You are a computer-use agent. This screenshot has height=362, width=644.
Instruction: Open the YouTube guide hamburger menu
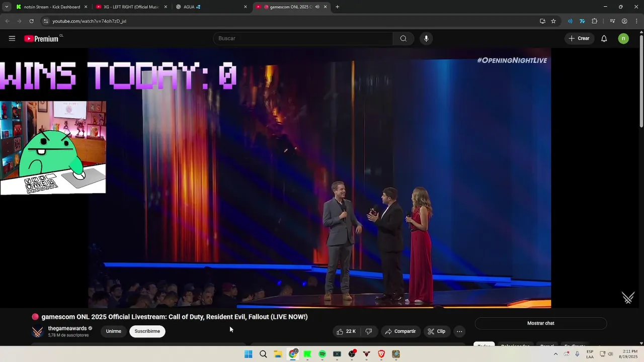12,39
